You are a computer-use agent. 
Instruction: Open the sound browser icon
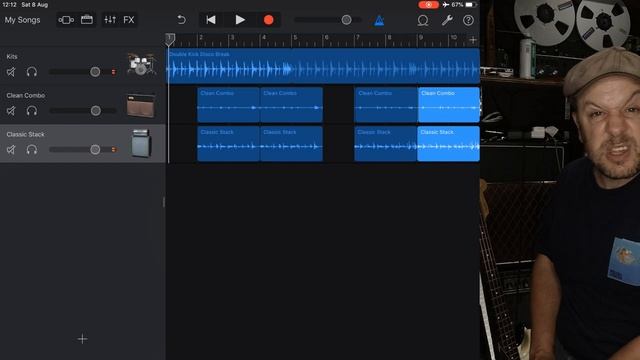pos(87,20)
